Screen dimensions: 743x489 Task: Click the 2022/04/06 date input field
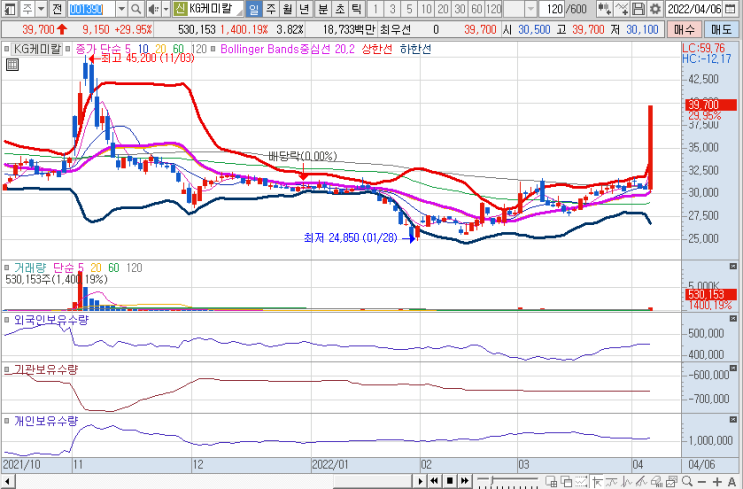pyautogui.click(x=694, y=9)
